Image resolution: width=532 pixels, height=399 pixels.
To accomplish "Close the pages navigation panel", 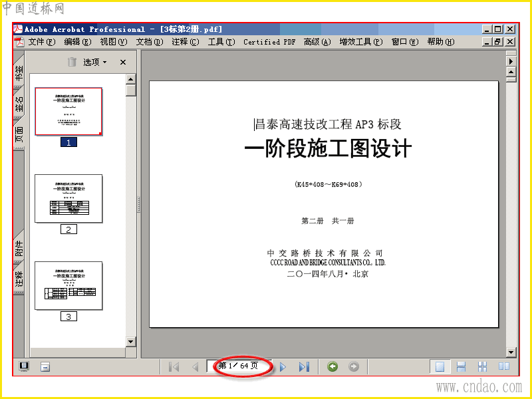I will (123, 62).
